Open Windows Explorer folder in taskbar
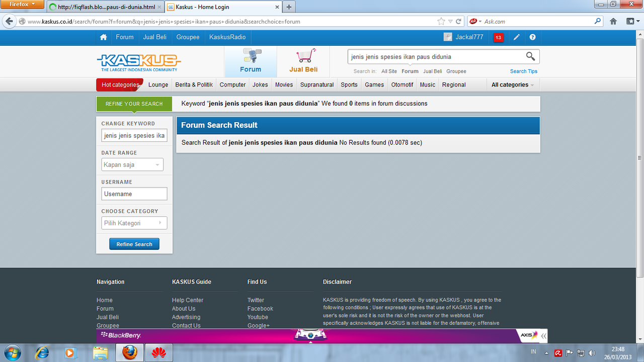Image resolution: width=644 pixels, height=362 pixels. [100, 353]
